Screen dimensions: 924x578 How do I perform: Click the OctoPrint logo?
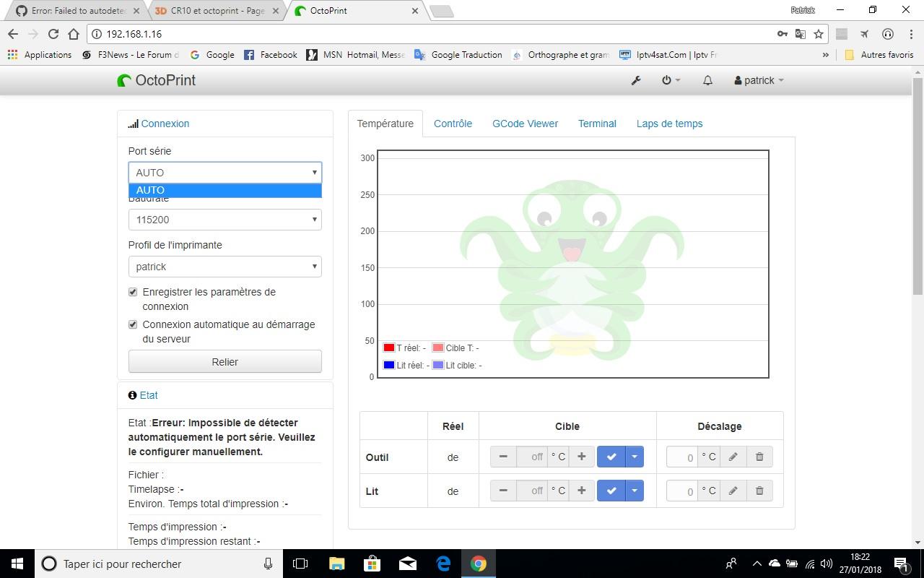click(157, 80)
